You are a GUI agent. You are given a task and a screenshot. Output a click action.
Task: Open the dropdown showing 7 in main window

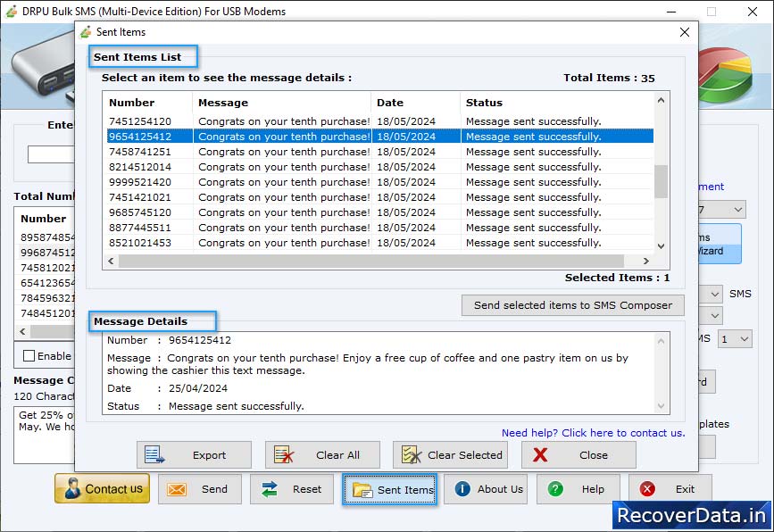point(722,210)
